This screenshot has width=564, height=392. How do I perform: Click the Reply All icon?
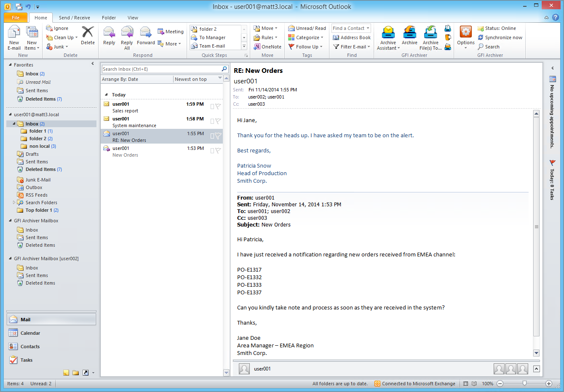(127, 32)
